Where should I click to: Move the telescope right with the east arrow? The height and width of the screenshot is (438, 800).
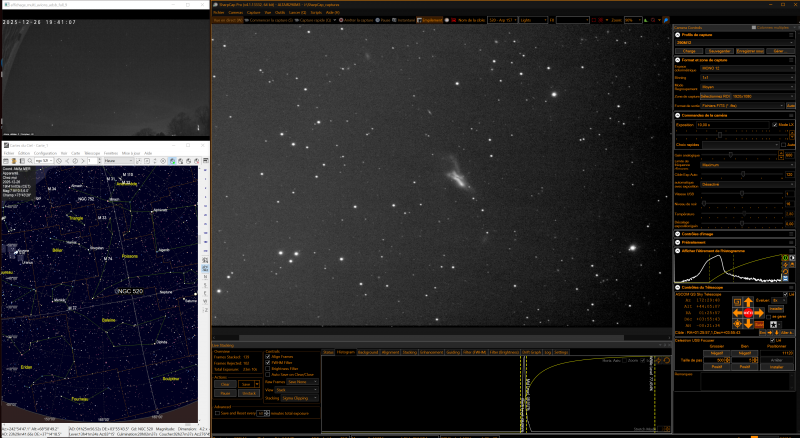click(759, 313)
